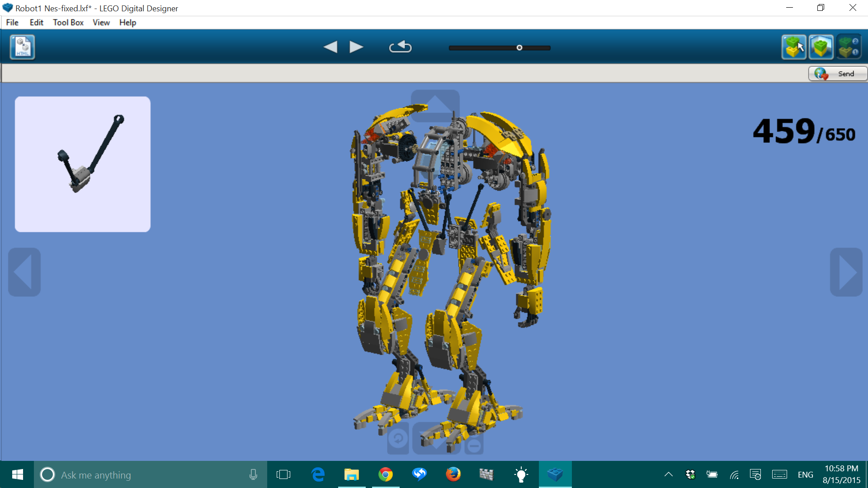868x488 pixels.
Task: Click the current brick preview thumbnail
Action: coord(82,164)
